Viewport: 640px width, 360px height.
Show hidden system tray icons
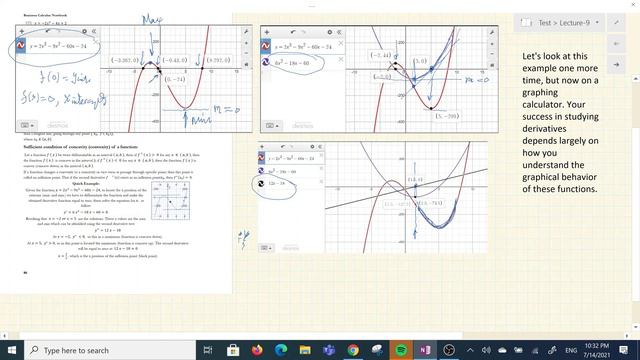pyautogui.click(x=470, y=350)
